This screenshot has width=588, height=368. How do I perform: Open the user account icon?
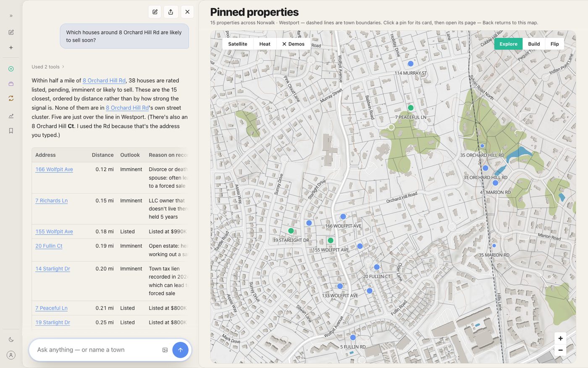click(11, 355)
